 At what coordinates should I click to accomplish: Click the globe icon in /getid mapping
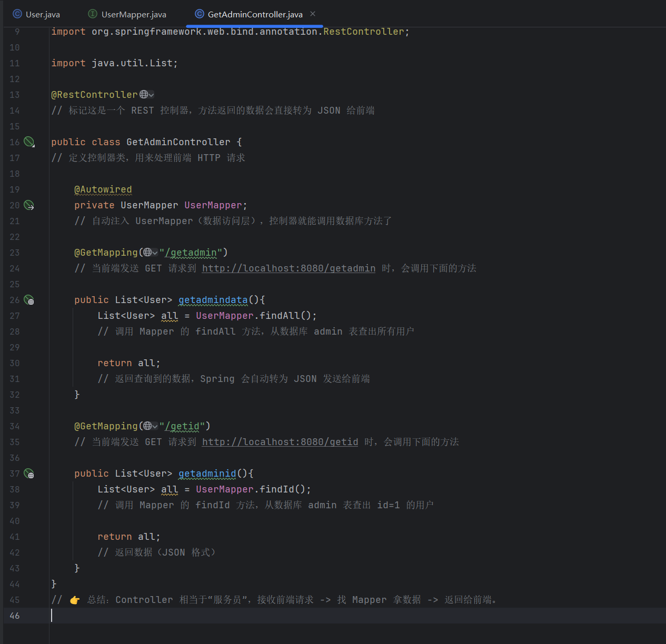tap(147, 426)
